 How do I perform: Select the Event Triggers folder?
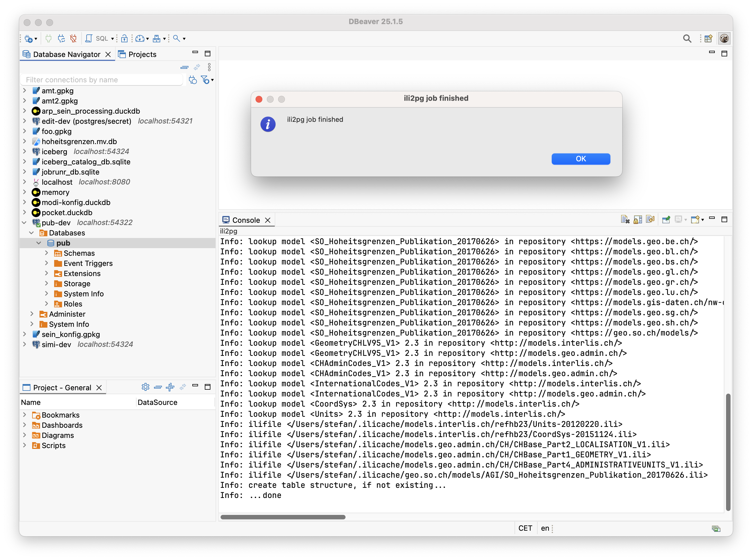88,263
